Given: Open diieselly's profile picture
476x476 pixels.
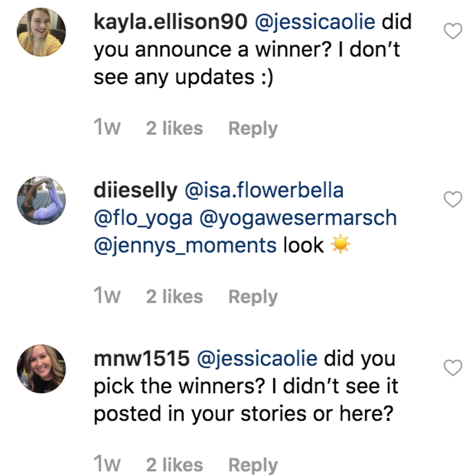Looking at the screenshot, I should point(41,200).
